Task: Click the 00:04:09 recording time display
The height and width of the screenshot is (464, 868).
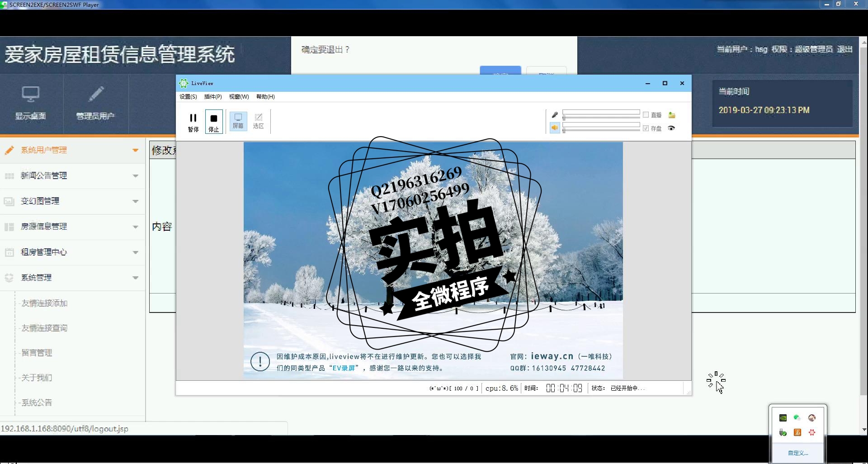Action: [x=564, y=388]
